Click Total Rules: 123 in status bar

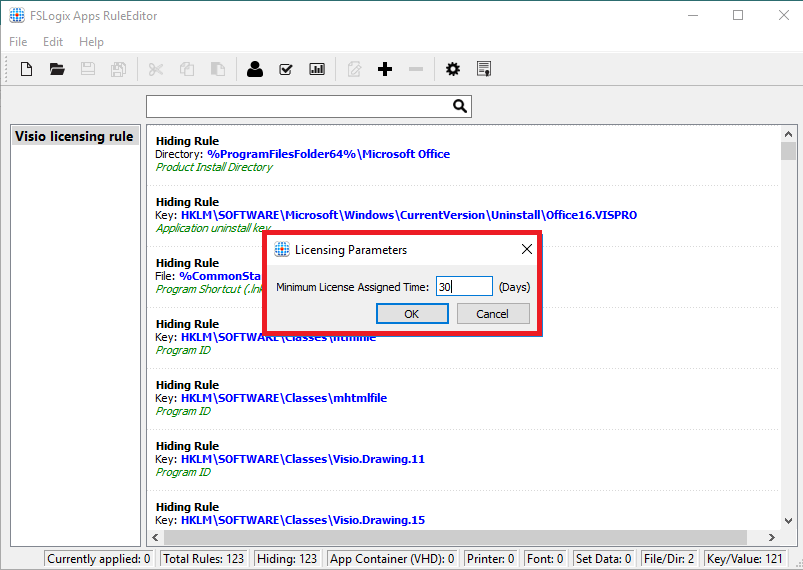[203, 559]
